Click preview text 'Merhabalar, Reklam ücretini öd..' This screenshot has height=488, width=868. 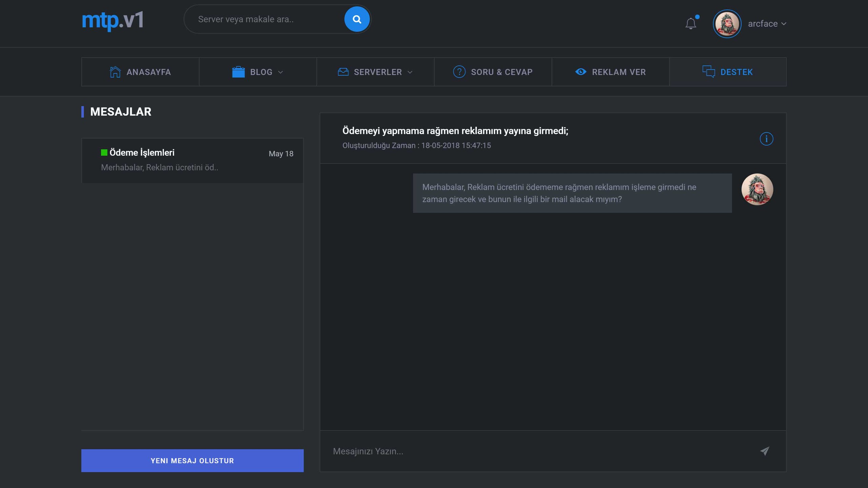point(160,168)
